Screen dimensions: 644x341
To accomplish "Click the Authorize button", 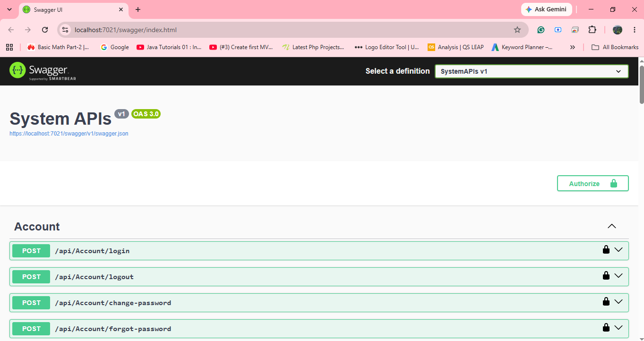I will [x=593, y=183].
